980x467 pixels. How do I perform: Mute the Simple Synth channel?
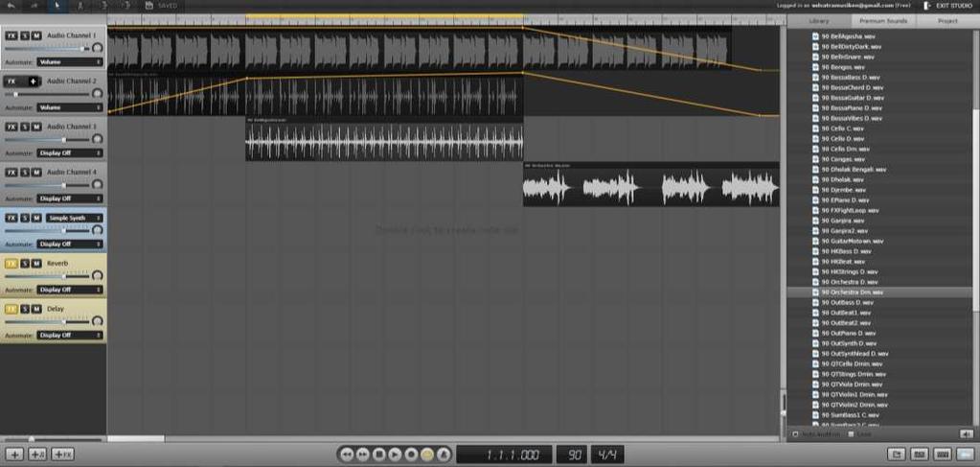36,218
